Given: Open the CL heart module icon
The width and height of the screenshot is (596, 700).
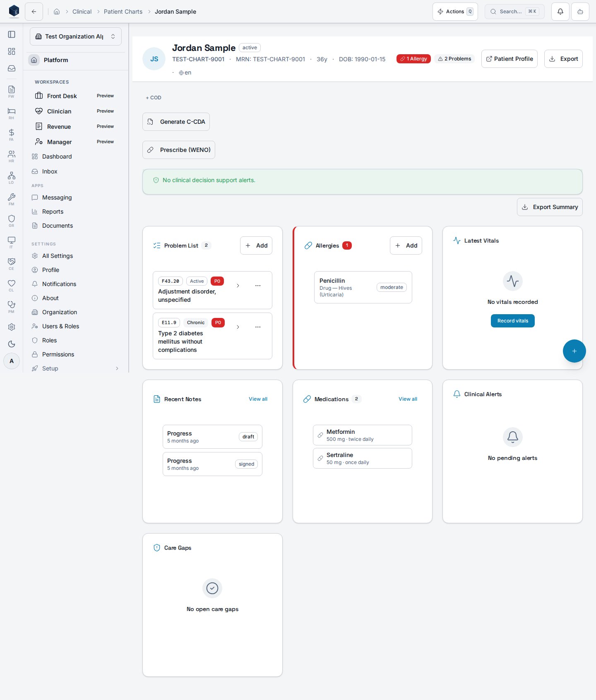Looking at the screenshot, I should (x=12, y=285).
